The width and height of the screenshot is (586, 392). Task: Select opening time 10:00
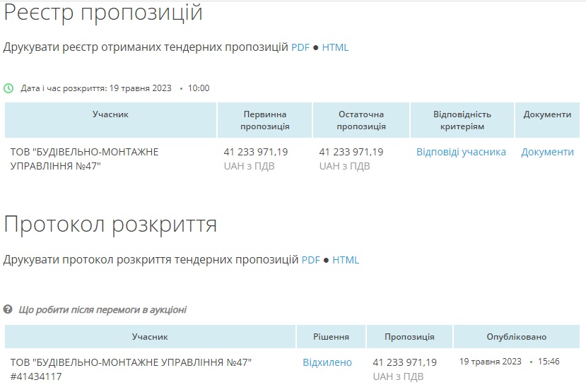pos(199,88)
